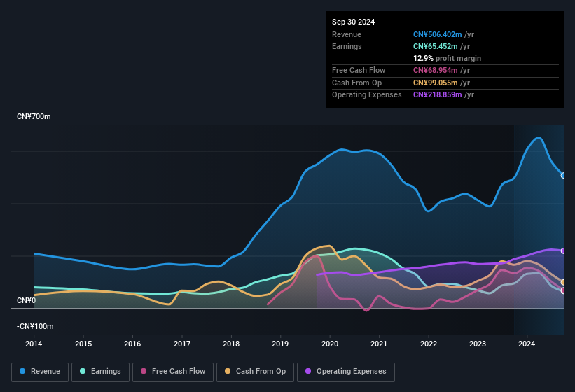Toggle the Free Cash Flow legend button
575x392 pixels.
pos(173,372)
